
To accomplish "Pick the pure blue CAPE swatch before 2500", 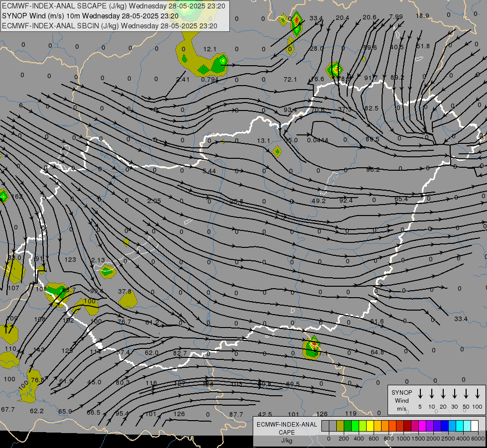I will click(444, 426).
